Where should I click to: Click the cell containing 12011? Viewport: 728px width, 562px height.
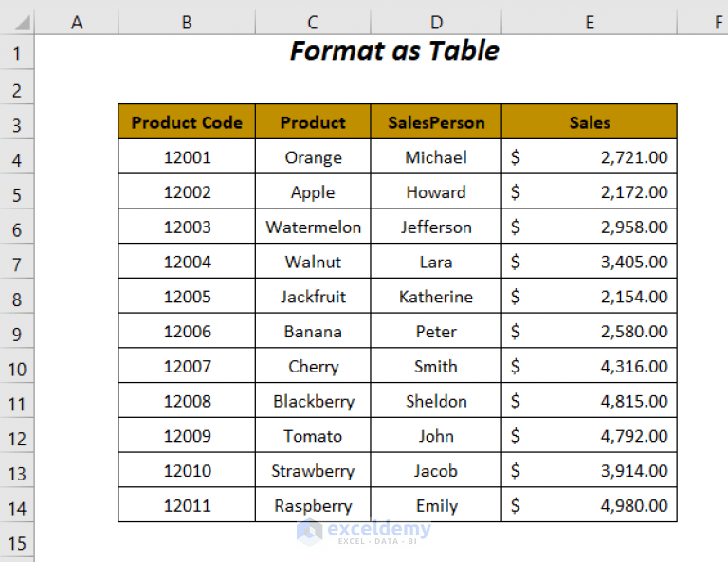(187, 505)
